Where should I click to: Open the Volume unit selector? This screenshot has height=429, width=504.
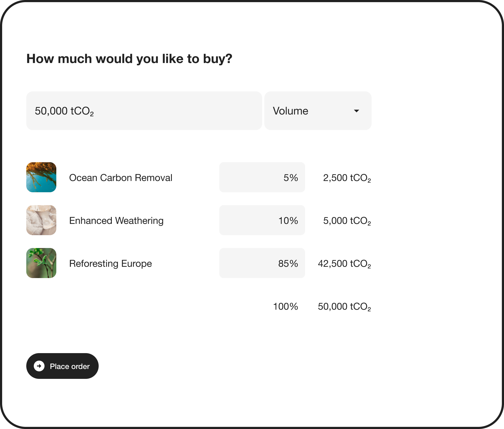318,111
